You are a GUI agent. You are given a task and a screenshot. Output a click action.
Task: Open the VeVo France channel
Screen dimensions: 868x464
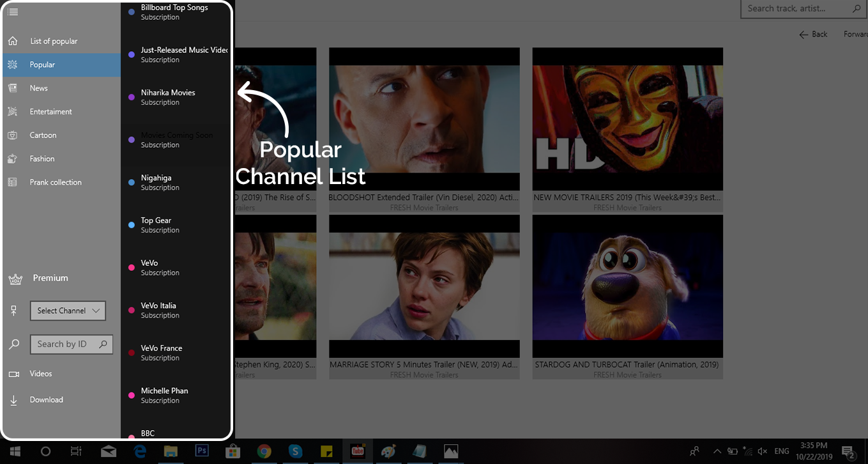pyautogui.click(x=176, y=353)
